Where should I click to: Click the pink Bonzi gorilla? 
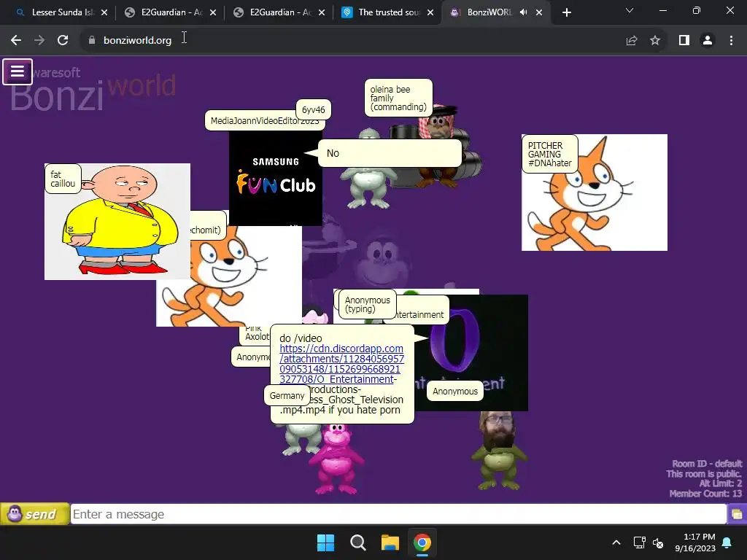point(336,459)
